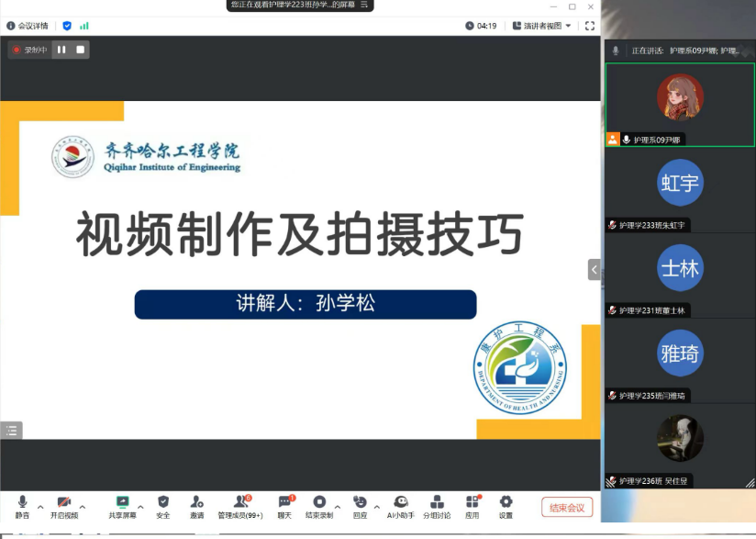756x539 pixels.
Task: Pause the recording in the recording bar
Action: click(x=61, y=50)
